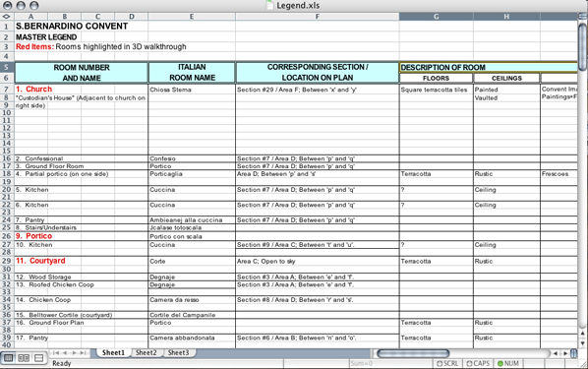Switch to Normal view icon
The height and width of the screenshot is (369, 588).
pyautogui.click(x=8, y=358)
